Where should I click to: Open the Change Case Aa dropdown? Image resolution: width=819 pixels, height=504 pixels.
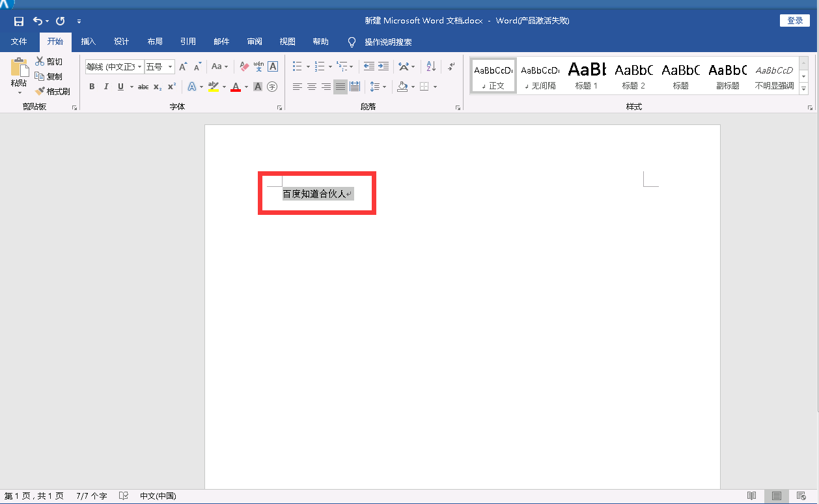point(220,66)
